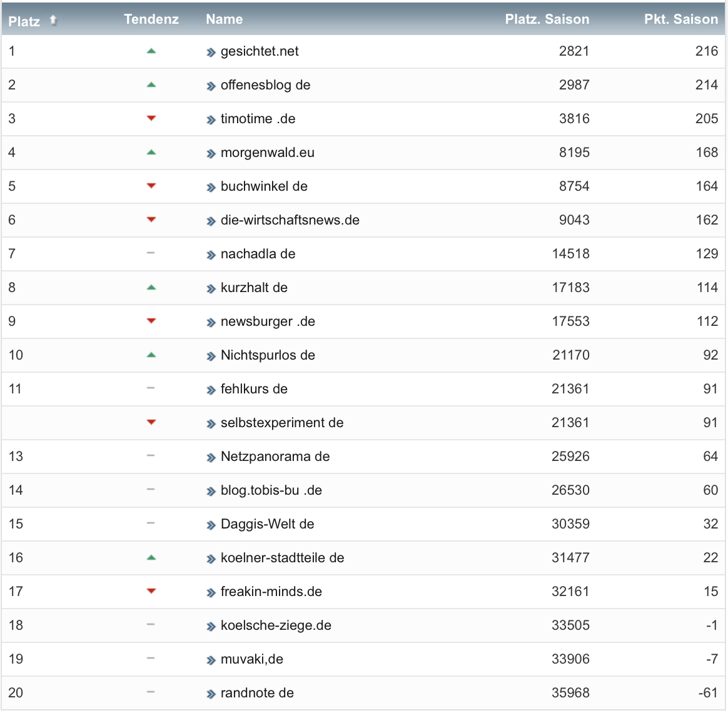Click red down-trend arrow for freakin-minds.de

pos(151,592)
